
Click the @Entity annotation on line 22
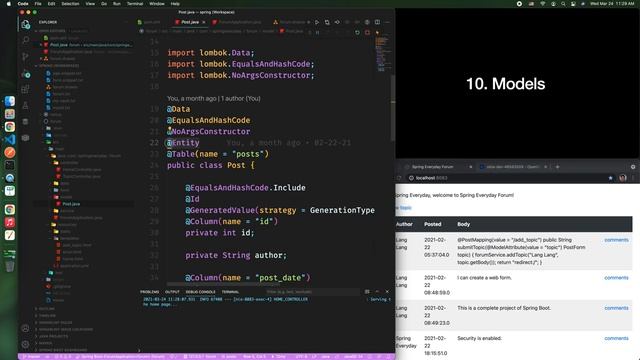(x=183, y=142)
